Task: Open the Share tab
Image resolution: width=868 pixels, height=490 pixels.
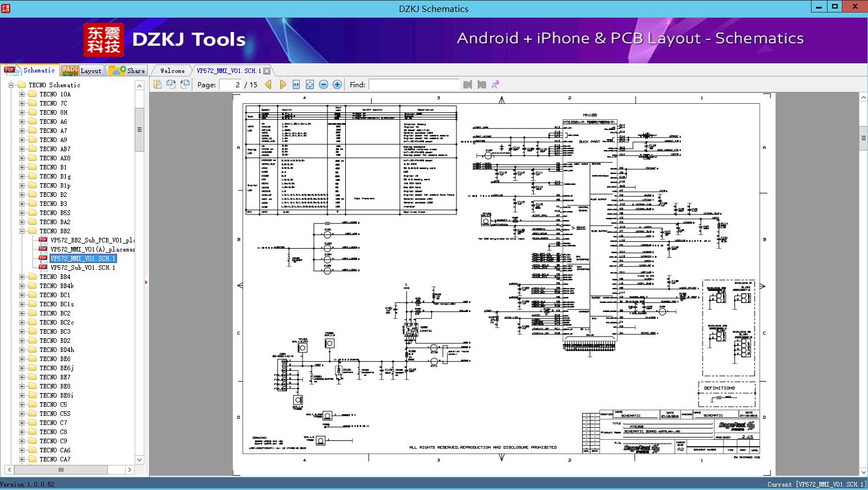Action: [127, 71]
